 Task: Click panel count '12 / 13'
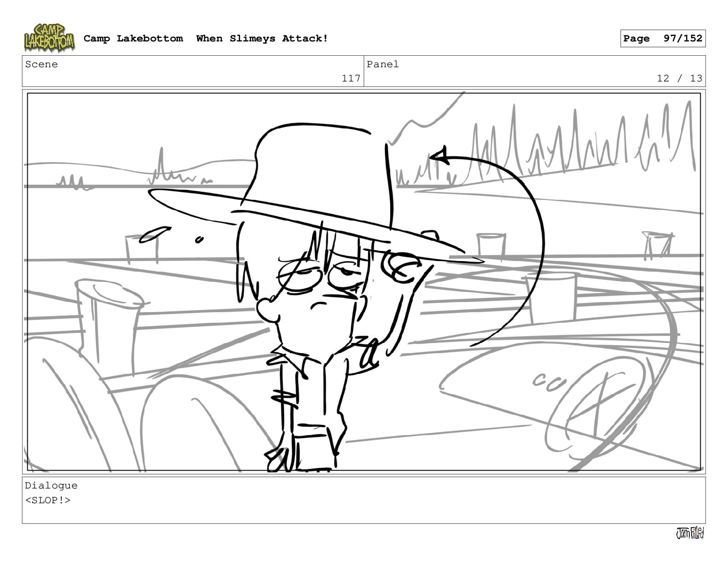[680, 78]
